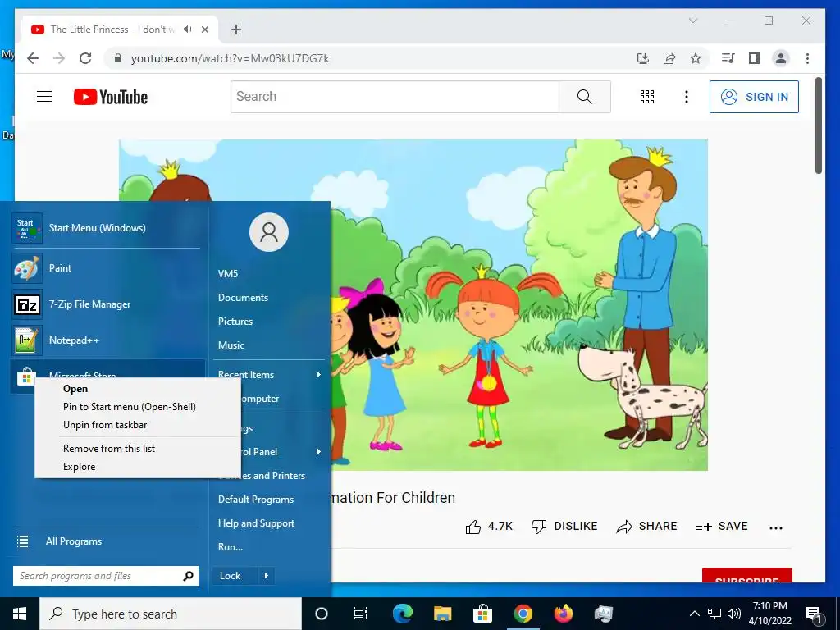Launch 7-Zip File Manager

107,304
